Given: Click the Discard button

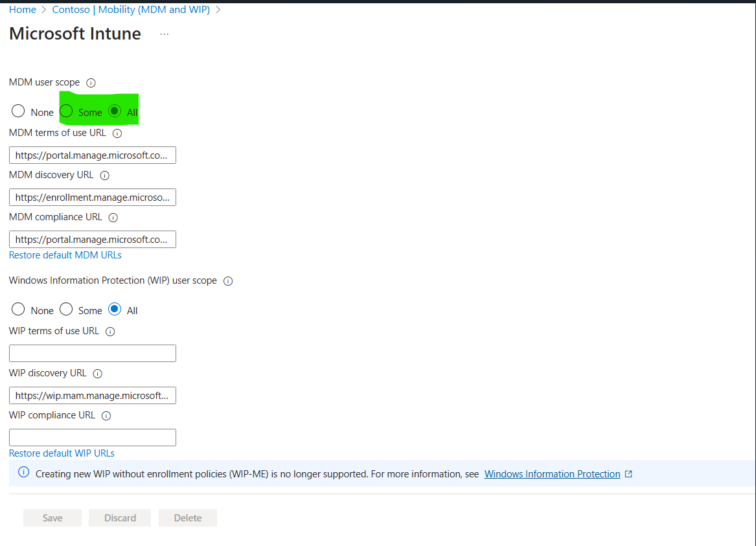Looking at the screenshot, I should [x=120, y=518].
